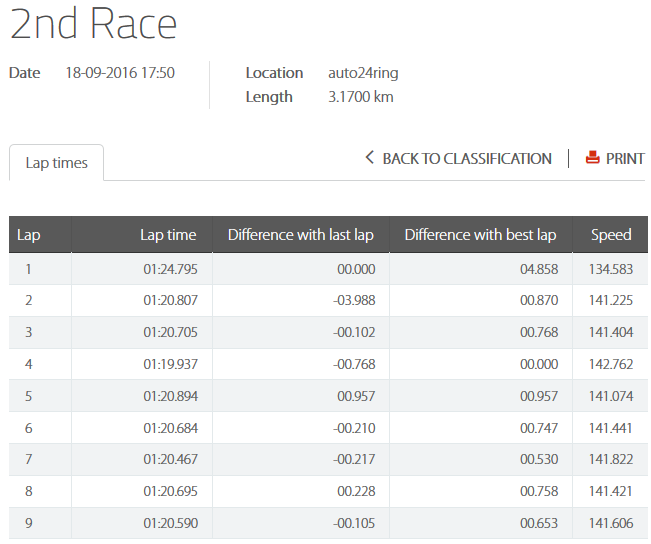Image resolution: width=651 pixels, height=544 pixels.
Task: Click the -03.988 difference in lap 2
Action: point(355,301)
